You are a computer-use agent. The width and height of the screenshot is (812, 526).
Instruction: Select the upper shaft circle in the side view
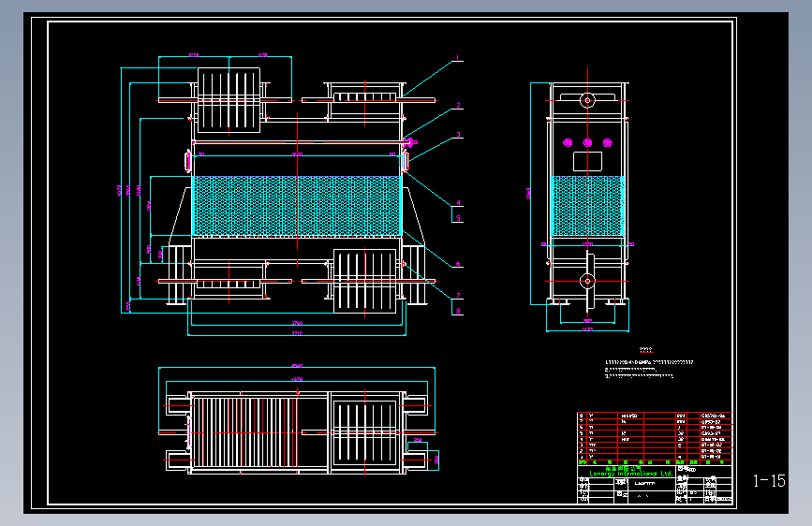click(587, 100)
